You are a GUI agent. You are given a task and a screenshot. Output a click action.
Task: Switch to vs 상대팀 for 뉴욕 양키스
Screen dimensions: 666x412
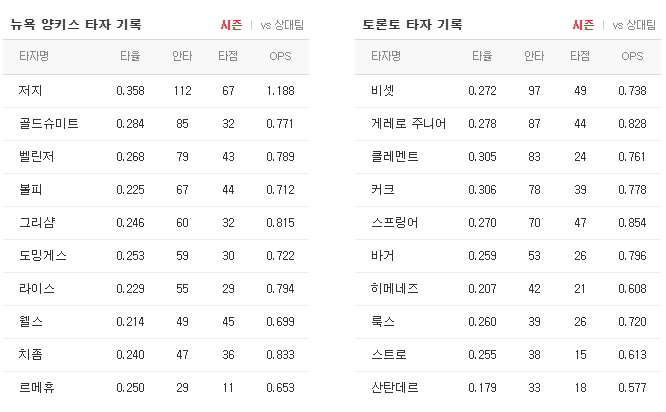click(x=282, y=25)
